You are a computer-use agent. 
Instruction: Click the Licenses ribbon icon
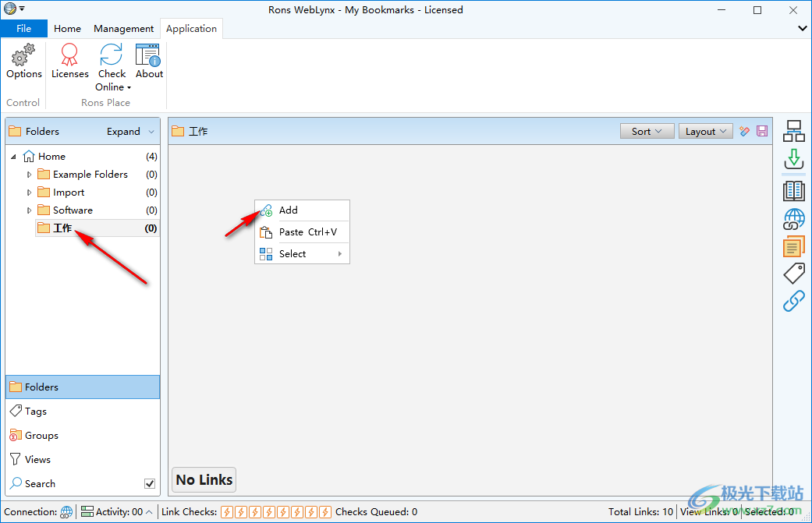click(x=69, y=55)
